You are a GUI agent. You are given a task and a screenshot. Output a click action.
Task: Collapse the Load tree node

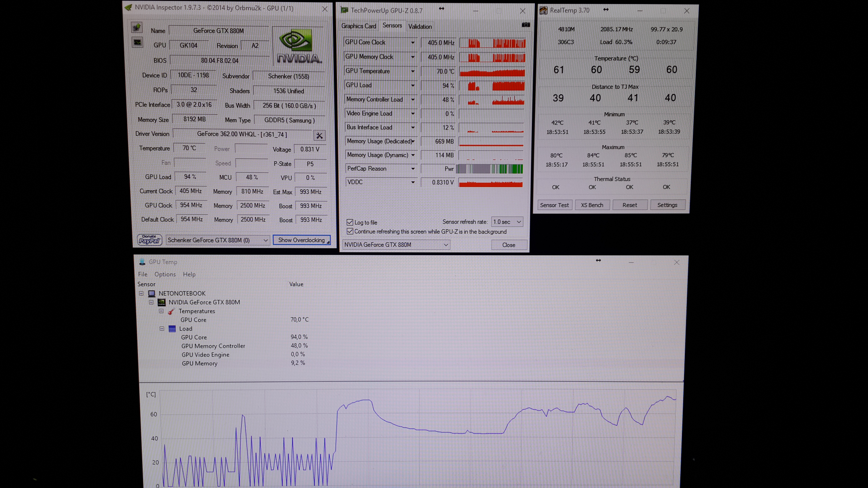pos(162,329)
